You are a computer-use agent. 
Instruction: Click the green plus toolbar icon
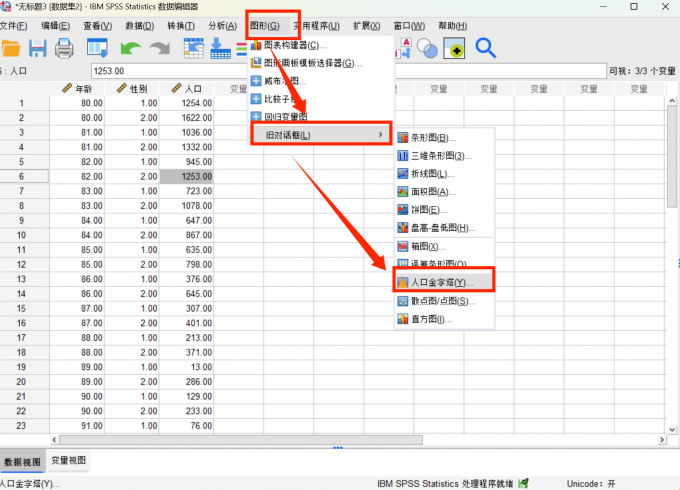click(454, 48)
